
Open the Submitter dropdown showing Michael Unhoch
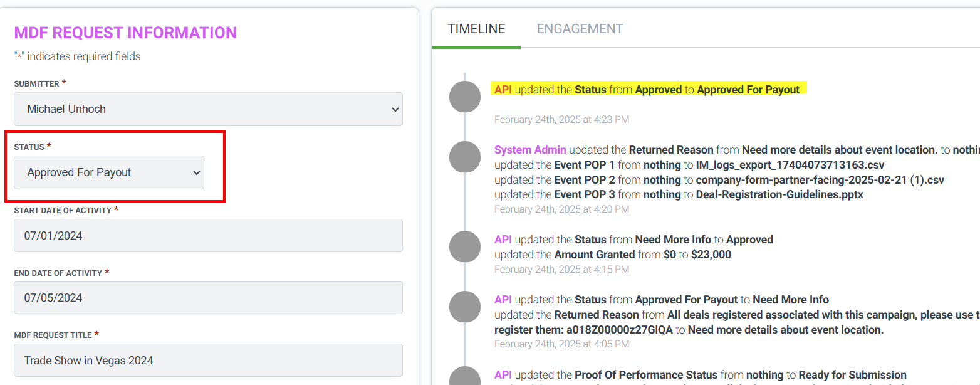point(208,109)
